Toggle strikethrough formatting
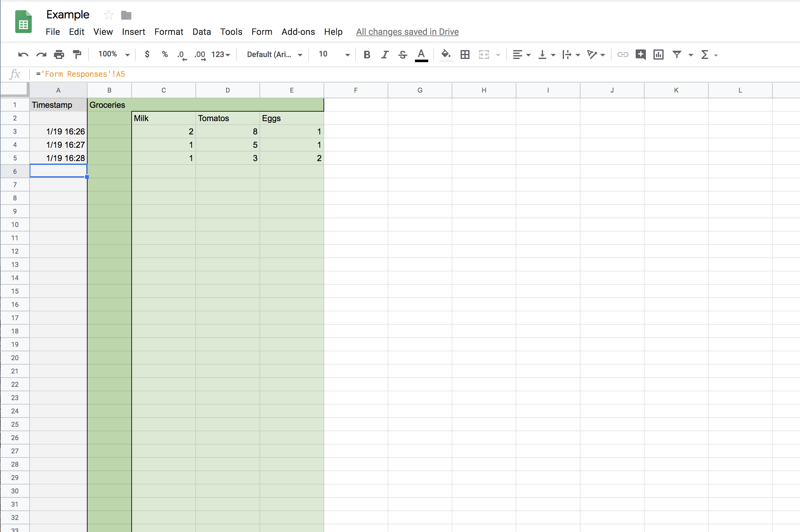Screen dimensions: 800x532 coord(403,55)
